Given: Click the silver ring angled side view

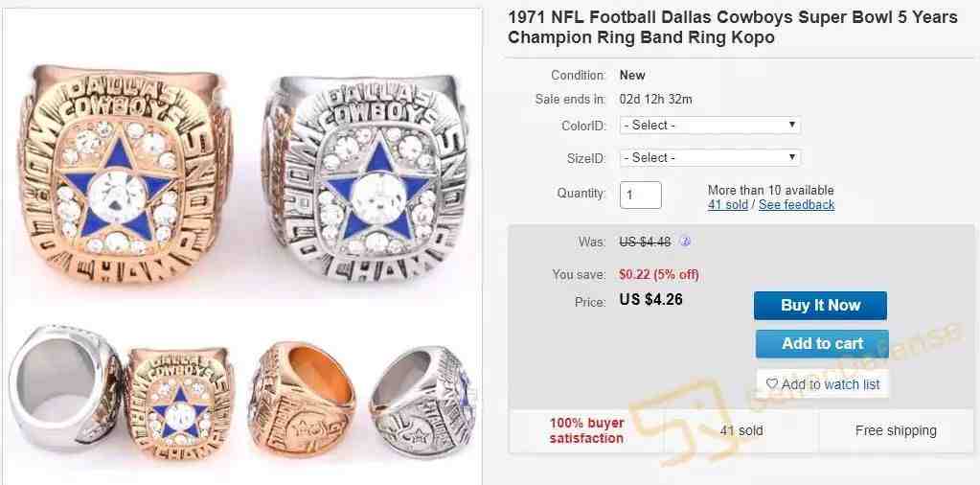Looking at the screenshot, I should point(422,402).
